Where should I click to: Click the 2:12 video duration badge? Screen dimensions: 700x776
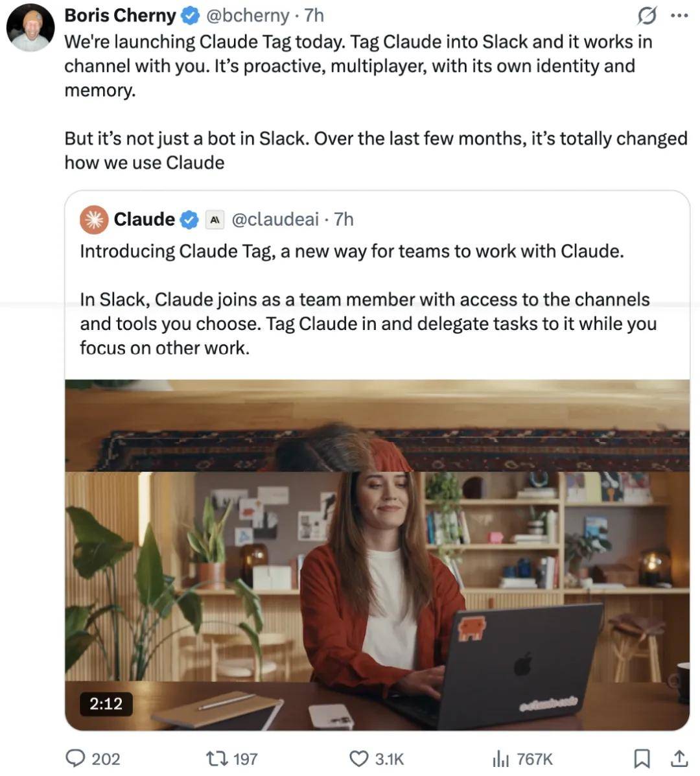click(x=106, y=704)
